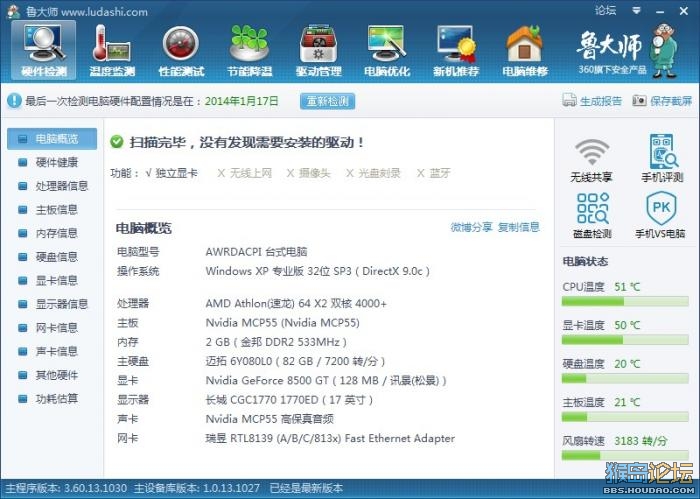Open the 电脑维修 PC repair house icon
700x499 pixels.
(525, 50)
